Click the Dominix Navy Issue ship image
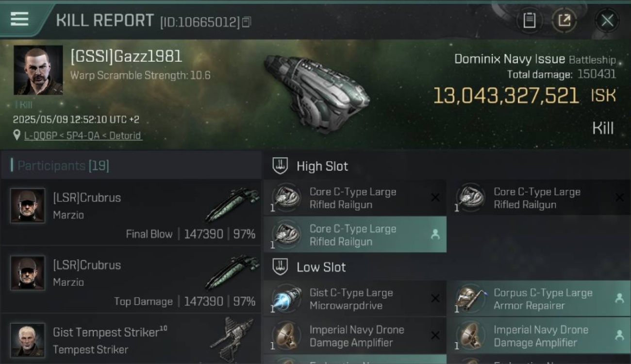 pos(316,92)
